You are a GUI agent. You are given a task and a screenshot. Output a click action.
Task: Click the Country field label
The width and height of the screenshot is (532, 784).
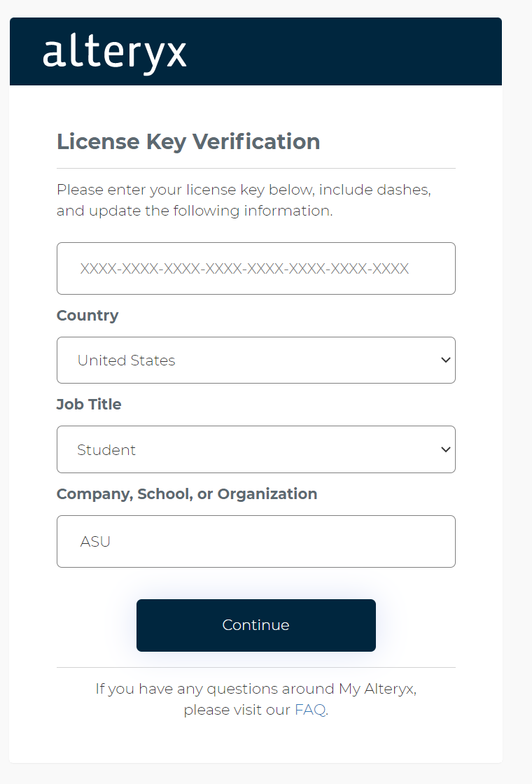(x=87, y=316)
